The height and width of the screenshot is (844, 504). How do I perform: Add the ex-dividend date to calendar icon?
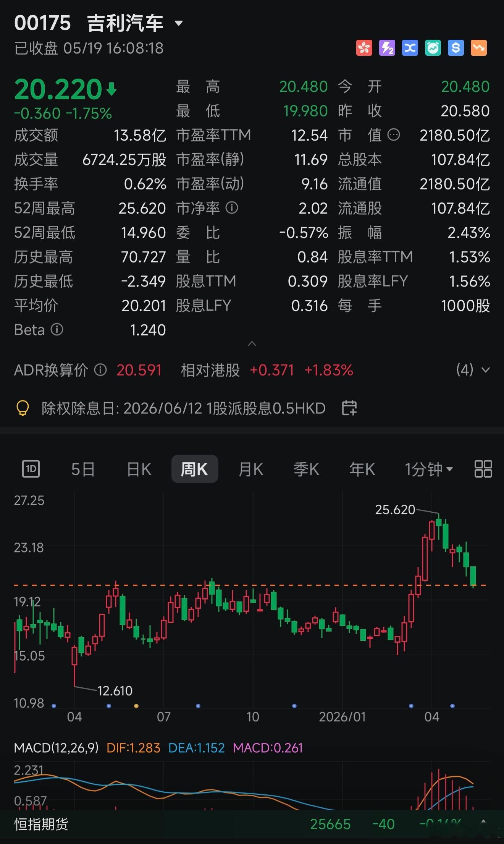349,408
